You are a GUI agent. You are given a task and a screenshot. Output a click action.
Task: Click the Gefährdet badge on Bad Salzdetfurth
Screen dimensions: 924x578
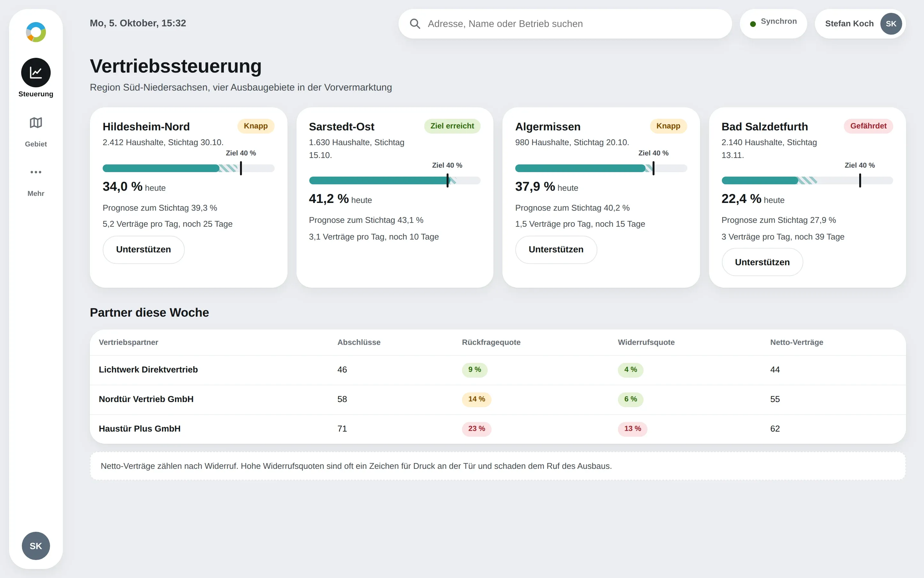click(x=868, y=126)
